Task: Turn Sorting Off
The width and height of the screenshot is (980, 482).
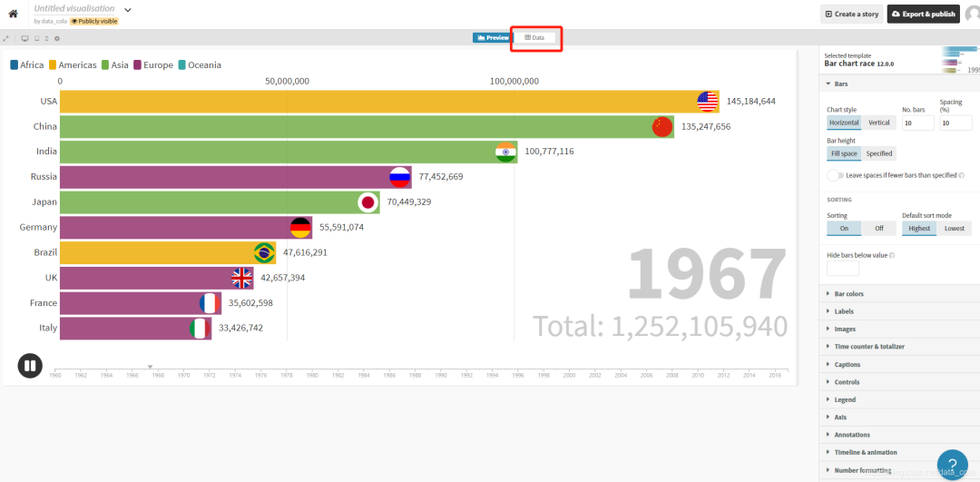Action: click(877, 228)
